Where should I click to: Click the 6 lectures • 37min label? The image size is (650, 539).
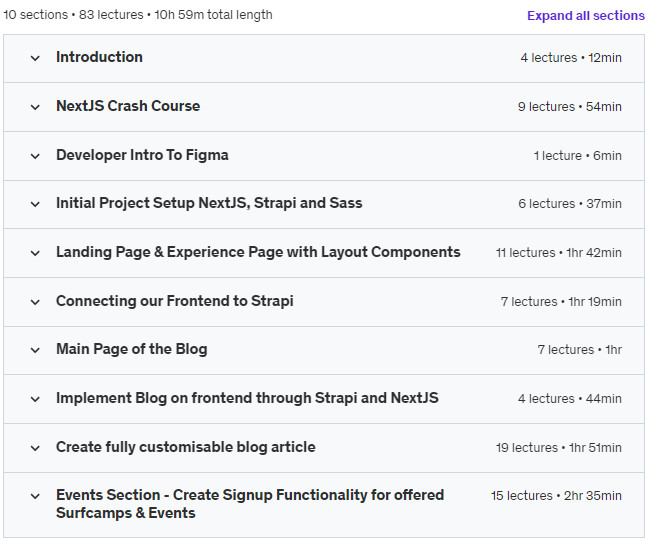[570, 204]
